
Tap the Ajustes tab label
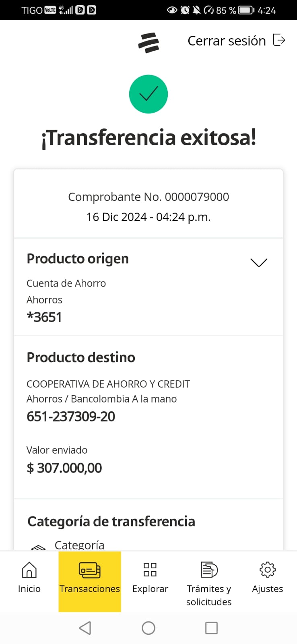[268, 589]
